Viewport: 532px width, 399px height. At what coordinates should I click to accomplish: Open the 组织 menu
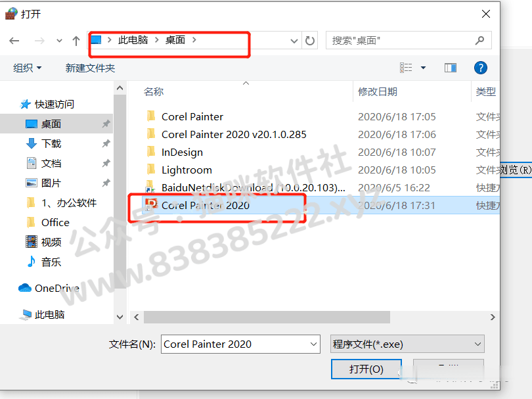(x=27, y=68)
